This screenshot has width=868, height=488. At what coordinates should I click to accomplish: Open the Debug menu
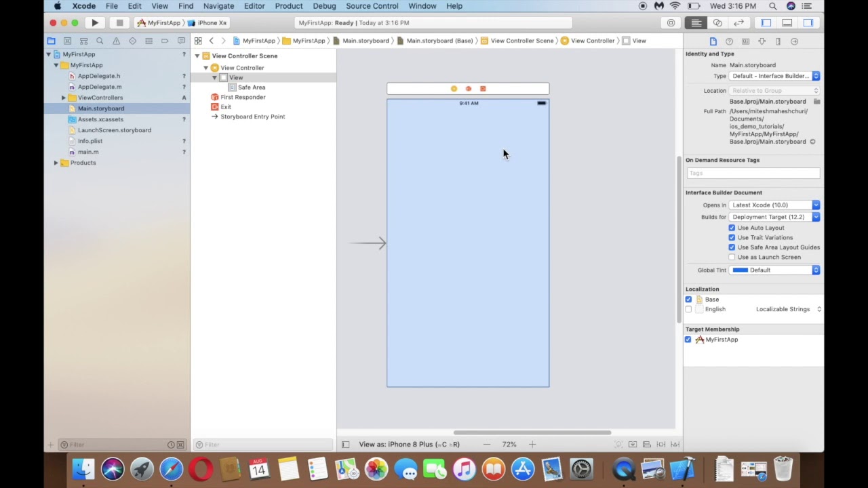coord(324,6)
